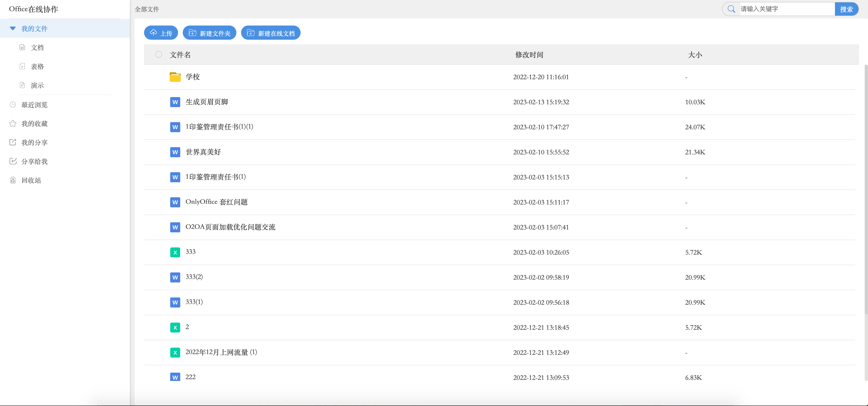868x406 pixels.
Task: Click the spreadsheet icon beside 333
Action: pos(175,252)
